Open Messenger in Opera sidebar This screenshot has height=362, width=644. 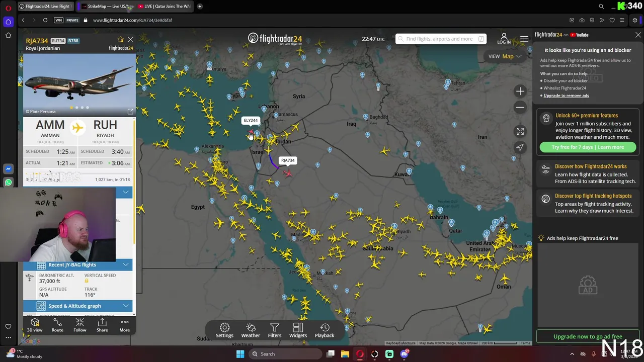[8, 169]
